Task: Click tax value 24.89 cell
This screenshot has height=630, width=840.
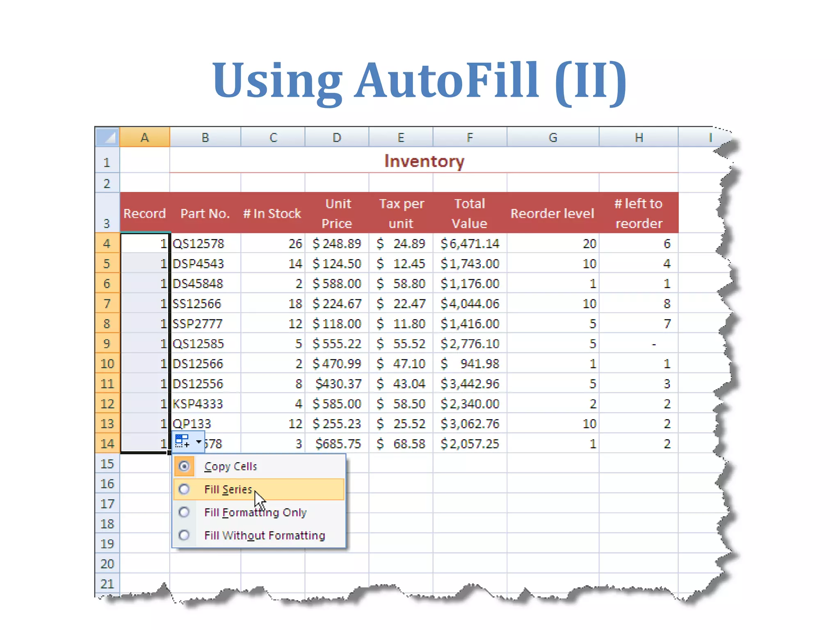Action: tap(401, 243)
